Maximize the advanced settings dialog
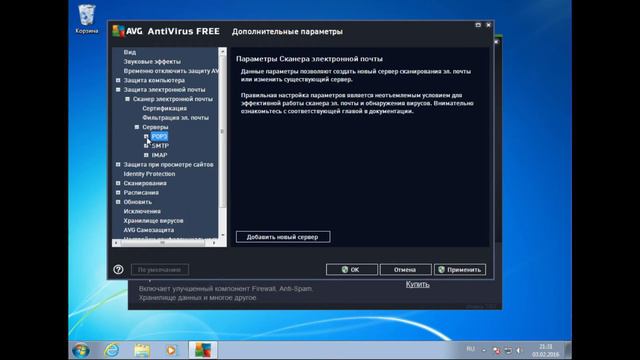This screenshot has width=640, height=360. (x=478, y=25)
